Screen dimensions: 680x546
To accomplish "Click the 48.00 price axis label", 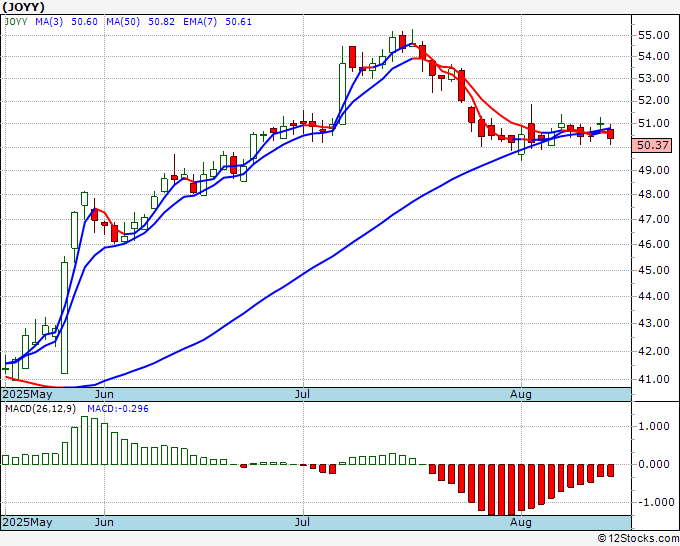I will [x=654, y=194].
